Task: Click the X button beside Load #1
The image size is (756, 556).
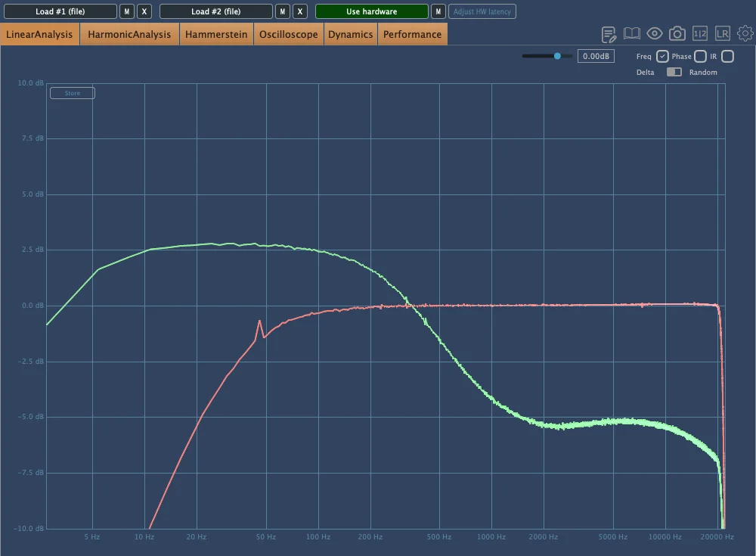Action: 144,11
